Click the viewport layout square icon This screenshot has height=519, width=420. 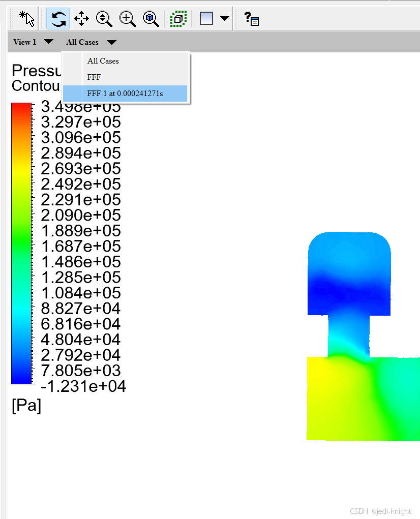206,18
